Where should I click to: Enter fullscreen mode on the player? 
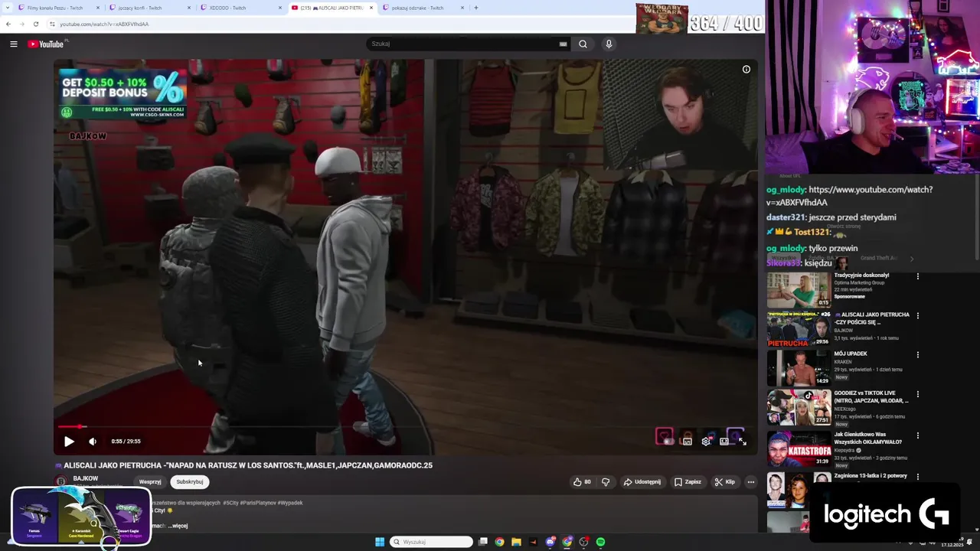(742, 442)
